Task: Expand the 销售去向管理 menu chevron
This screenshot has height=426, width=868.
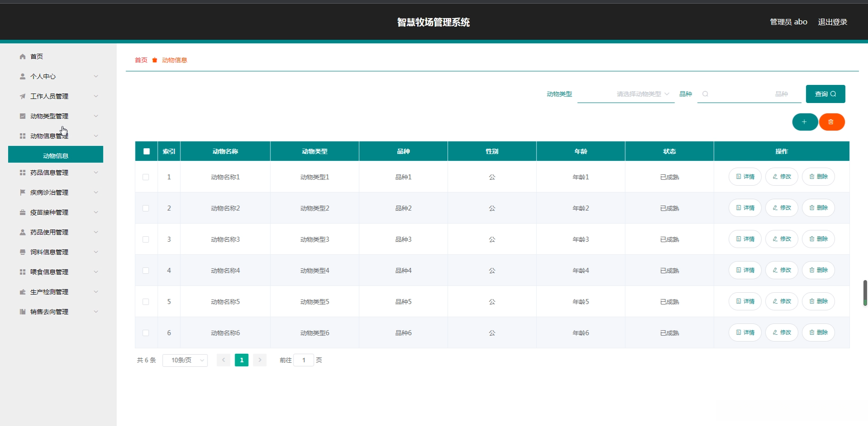Action: [96, 312]
